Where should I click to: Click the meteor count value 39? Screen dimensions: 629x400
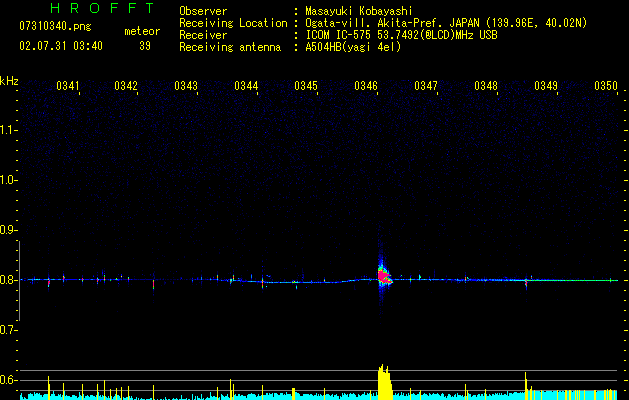click(145, 46)
